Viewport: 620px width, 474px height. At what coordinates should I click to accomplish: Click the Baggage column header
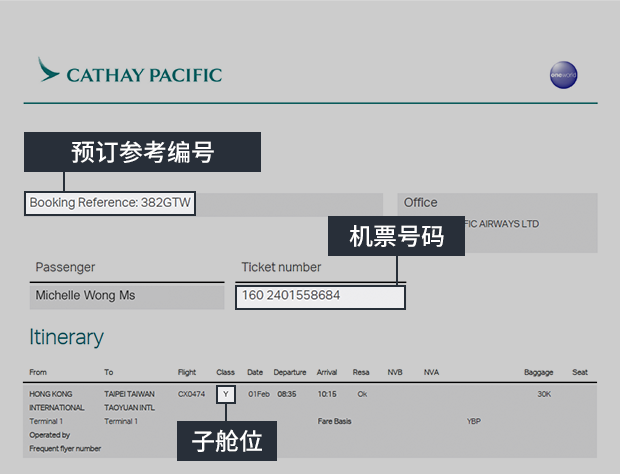coord(539,372)
